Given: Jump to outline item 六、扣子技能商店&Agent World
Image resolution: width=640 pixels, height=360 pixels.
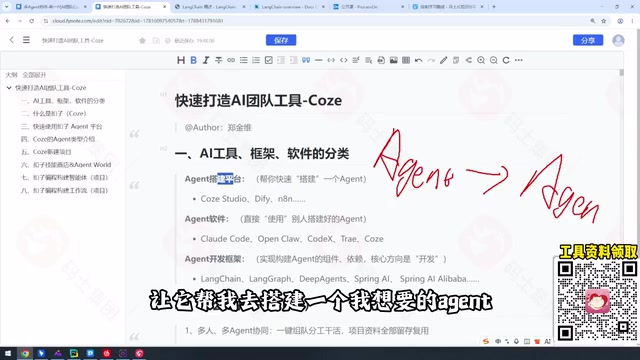Looking at the screenshot, I should coord(66,164).
